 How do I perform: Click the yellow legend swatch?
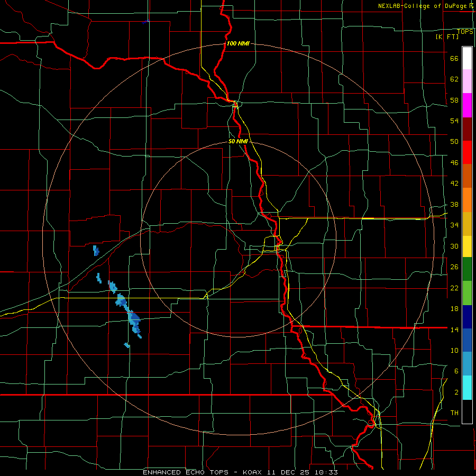click(467, 246)
